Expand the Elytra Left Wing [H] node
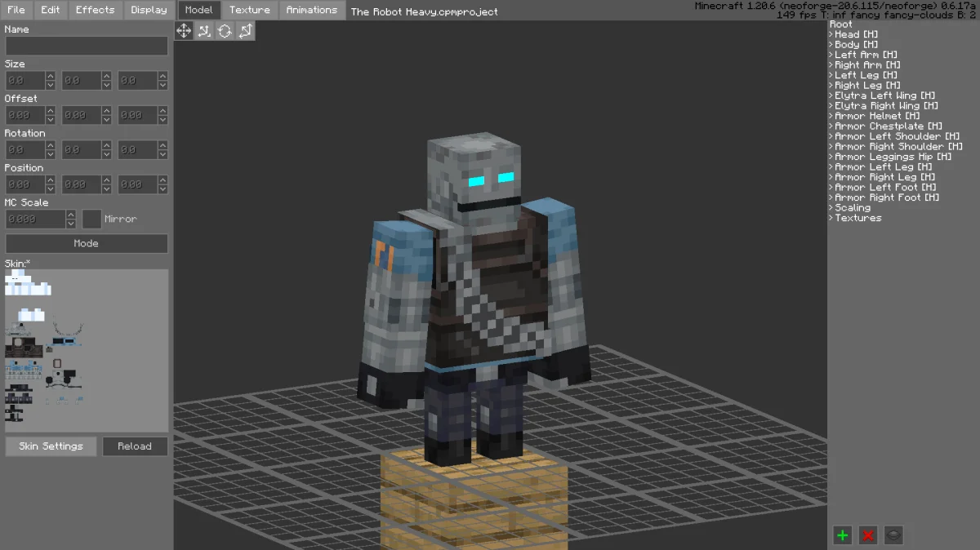This screenshot has height=550, width=980. 831,95
